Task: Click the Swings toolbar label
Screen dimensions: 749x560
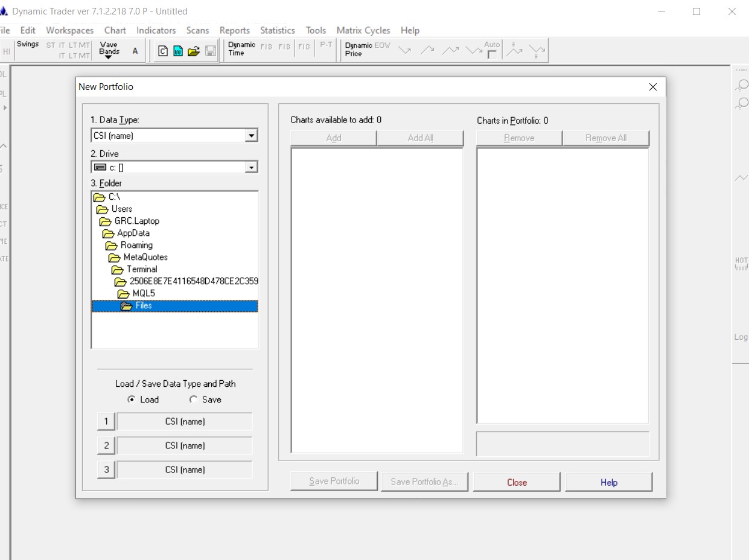Action: [28, 45]
